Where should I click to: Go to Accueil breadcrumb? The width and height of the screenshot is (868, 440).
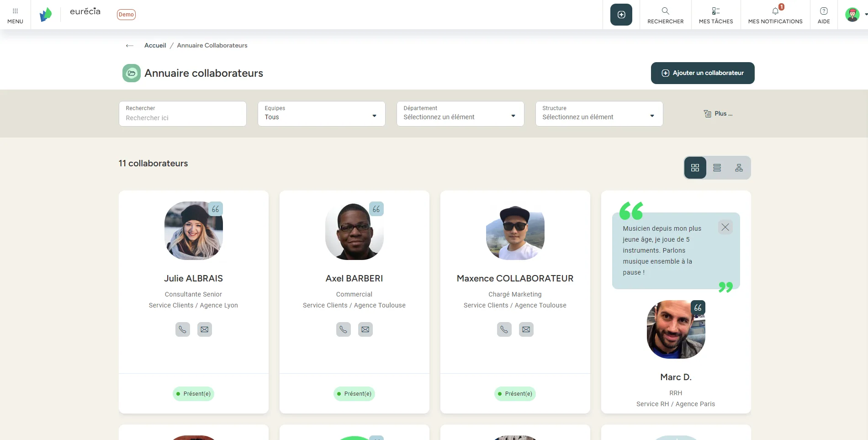(155, 46)
